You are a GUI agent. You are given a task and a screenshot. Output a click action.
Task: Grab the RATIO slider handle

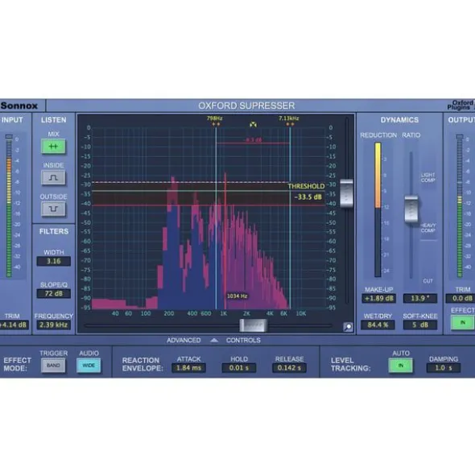pos(411,209)
